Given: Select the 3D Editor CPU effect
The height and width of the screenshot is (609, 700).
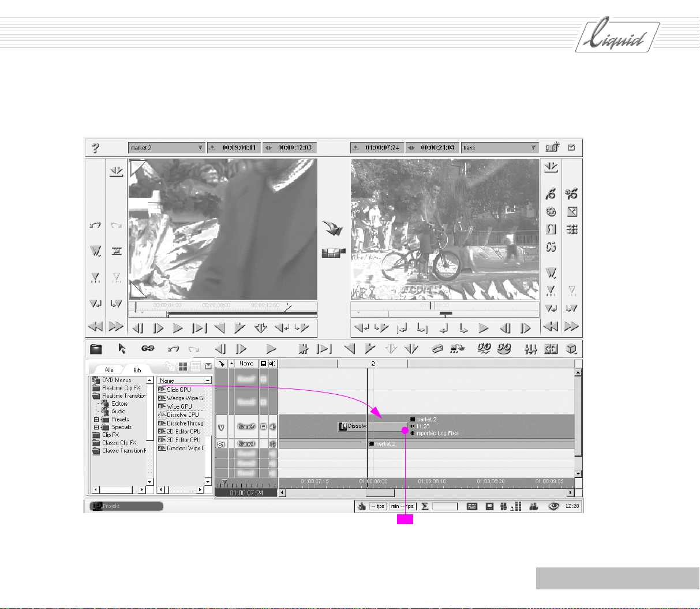Looking at the screenshot, I should pos(179,440).
